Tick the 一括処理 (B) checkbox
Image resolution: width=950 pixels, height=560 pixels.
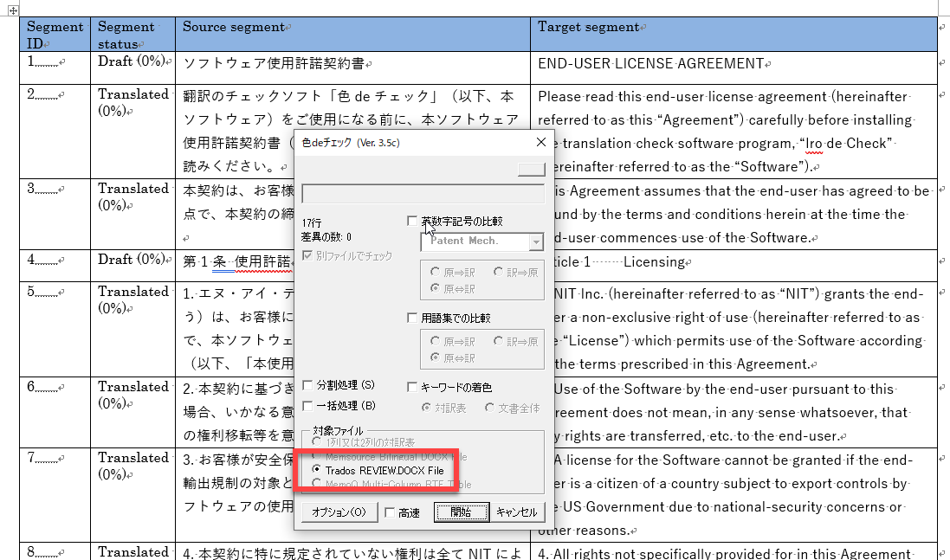coord(307,405)
